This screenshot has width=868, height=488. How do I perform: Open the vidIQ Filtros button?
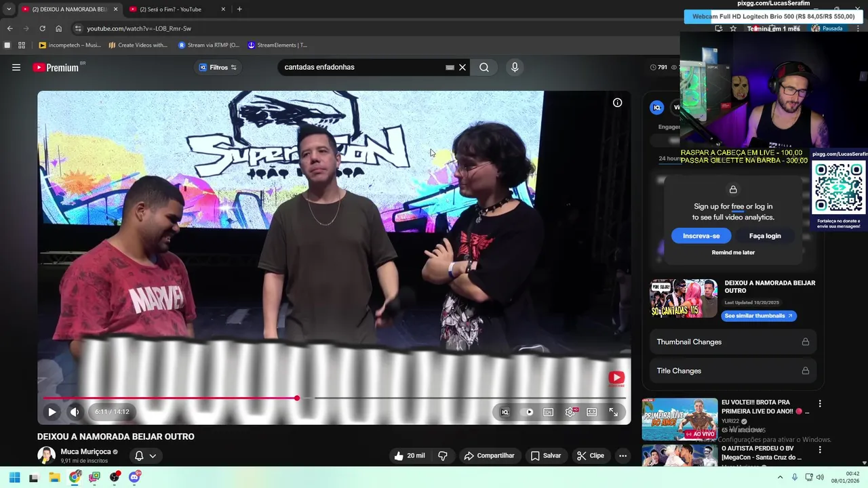pos(218,67)
